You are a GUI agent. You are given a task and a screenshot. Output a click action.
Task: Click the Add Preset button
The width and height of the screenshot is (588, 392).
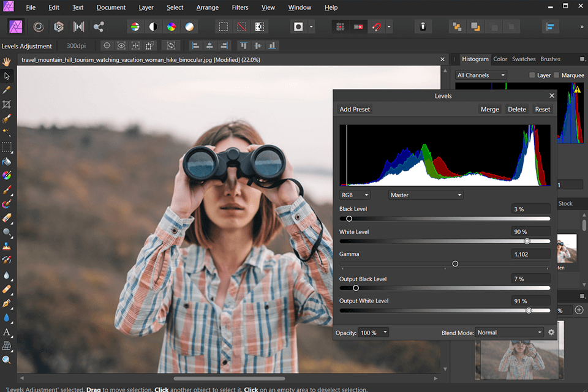[x=355, y=109]
